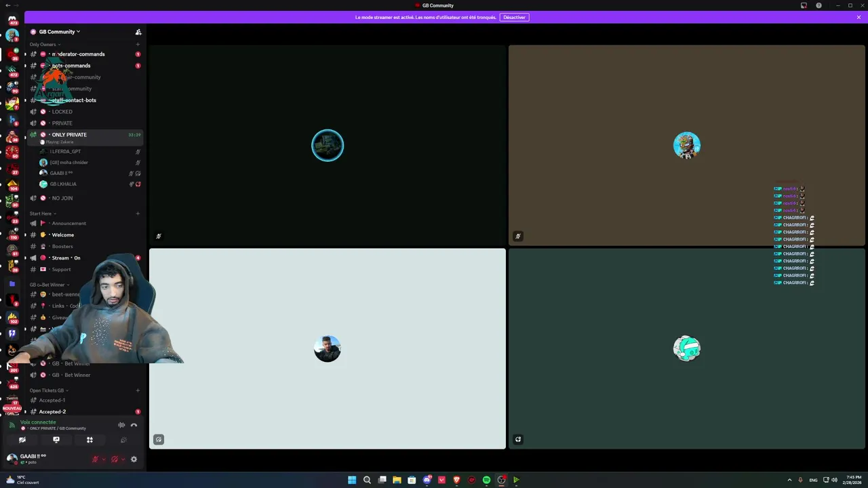
Task: Select the ONLY PRIVATE voice channel
Action: 85,137
